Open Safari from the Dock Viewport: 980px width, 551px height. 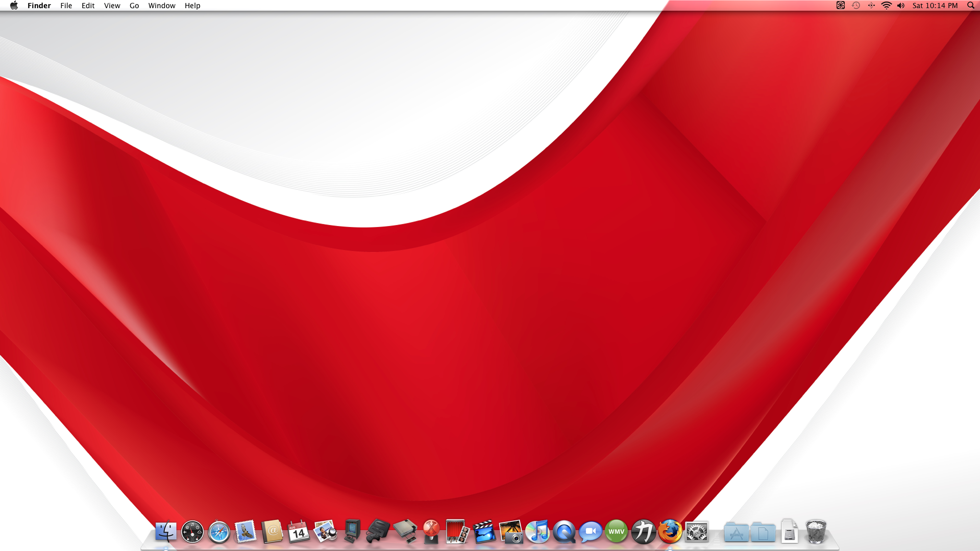click(219, 532)
